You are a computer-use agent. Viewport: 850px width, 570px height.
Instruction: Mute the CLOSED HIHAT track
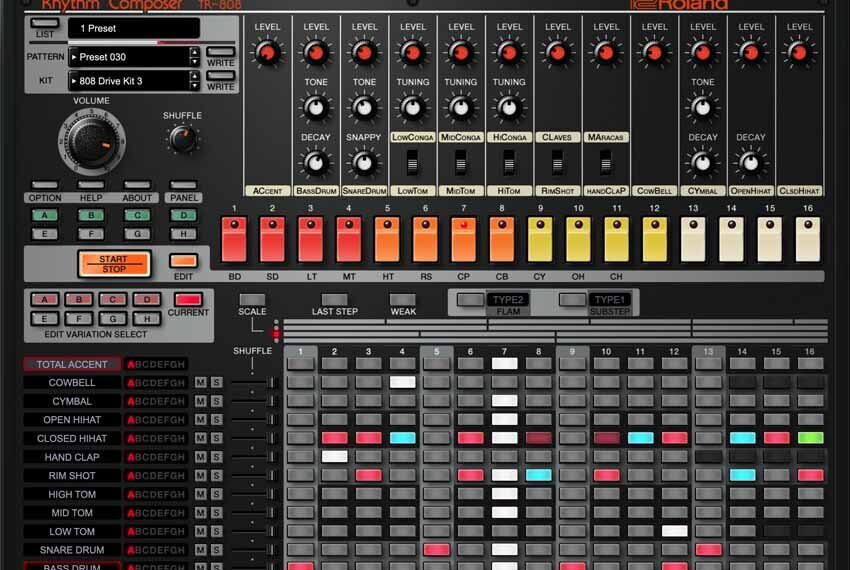[201, 438]
